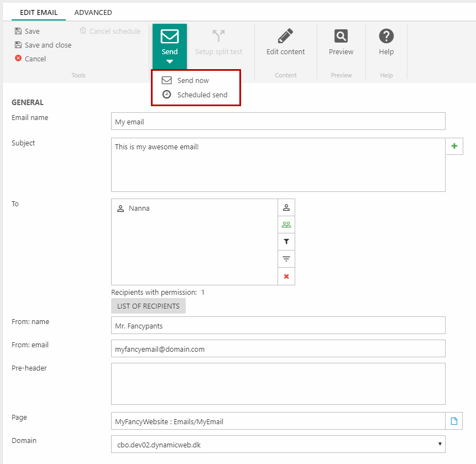
Task: Choose Send now from the menu
Action: (x=193, y=81)
